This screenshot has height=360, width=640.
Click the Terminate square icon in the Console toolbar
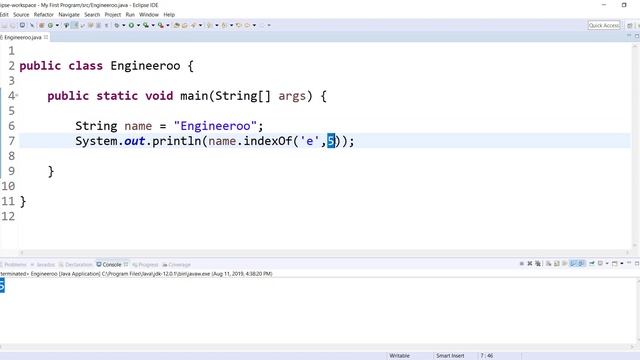click(x=522, y=264)
